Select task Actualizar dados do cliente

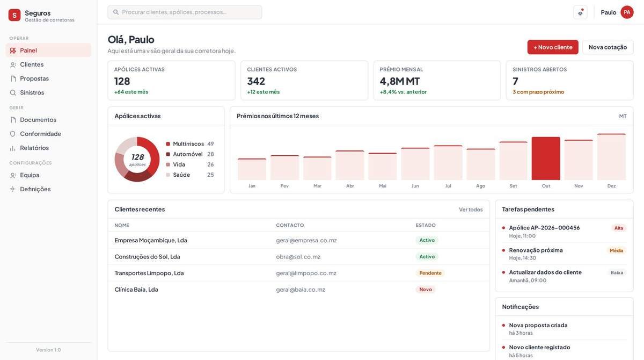tap(545, 272)
